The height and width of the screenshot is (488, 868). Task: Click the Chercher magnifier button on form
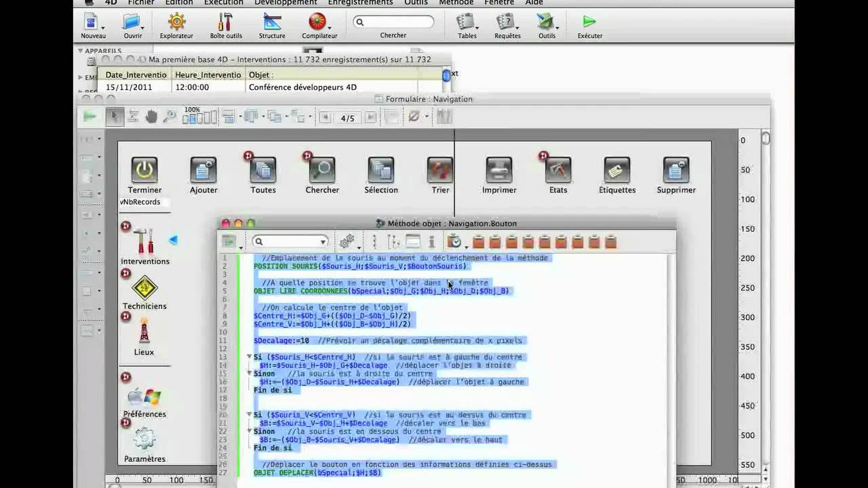tap(322, 169)
